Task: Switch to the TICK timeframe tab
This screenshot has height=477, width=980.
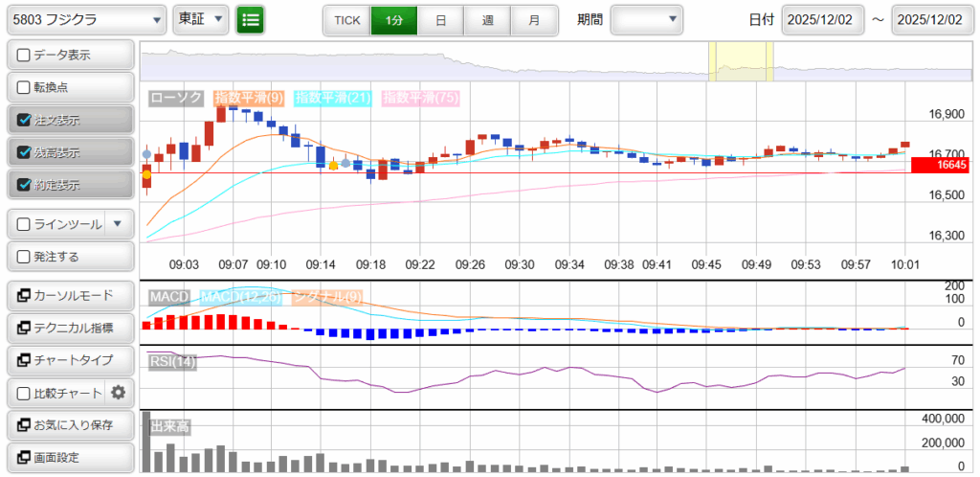Action: point(346,19)
